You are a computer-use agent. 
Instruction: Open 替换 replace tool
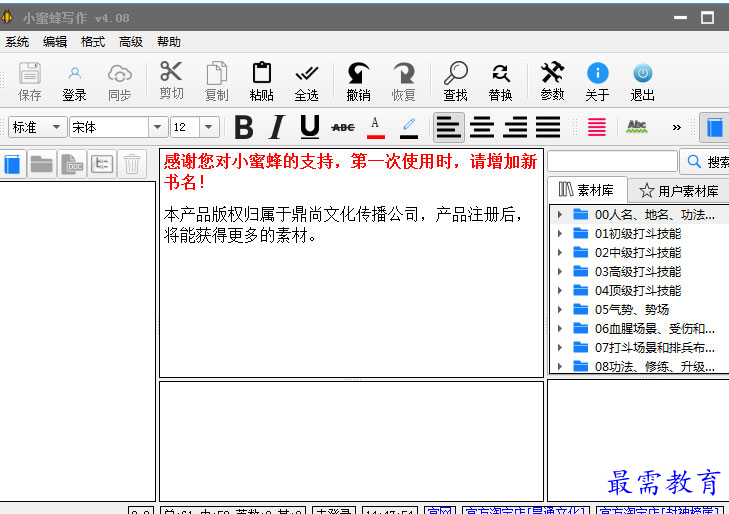[x=500, y=81]
